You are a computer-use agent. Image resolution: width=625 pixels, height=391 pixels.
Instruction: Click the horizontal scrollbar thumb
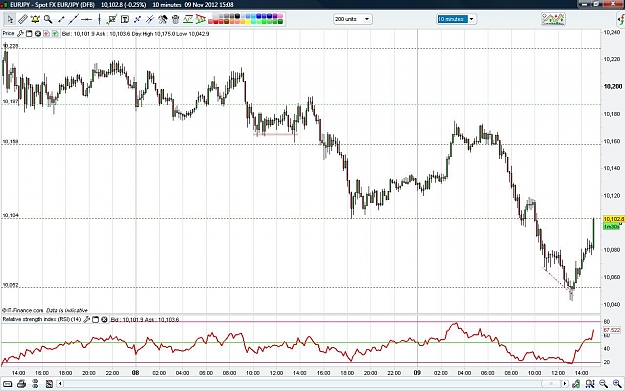click(x=551, y=384)
